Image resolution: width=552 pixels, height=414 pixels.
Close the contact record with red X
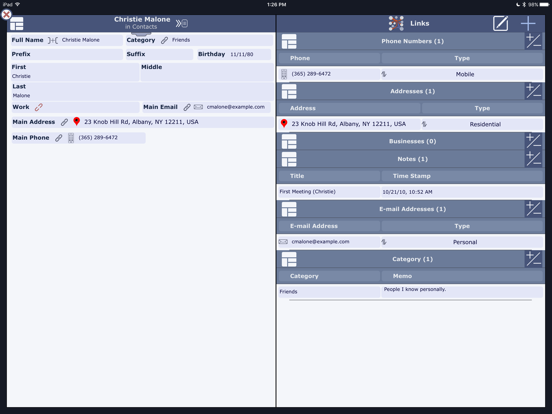pyautogui.click(x=6, y=15)
